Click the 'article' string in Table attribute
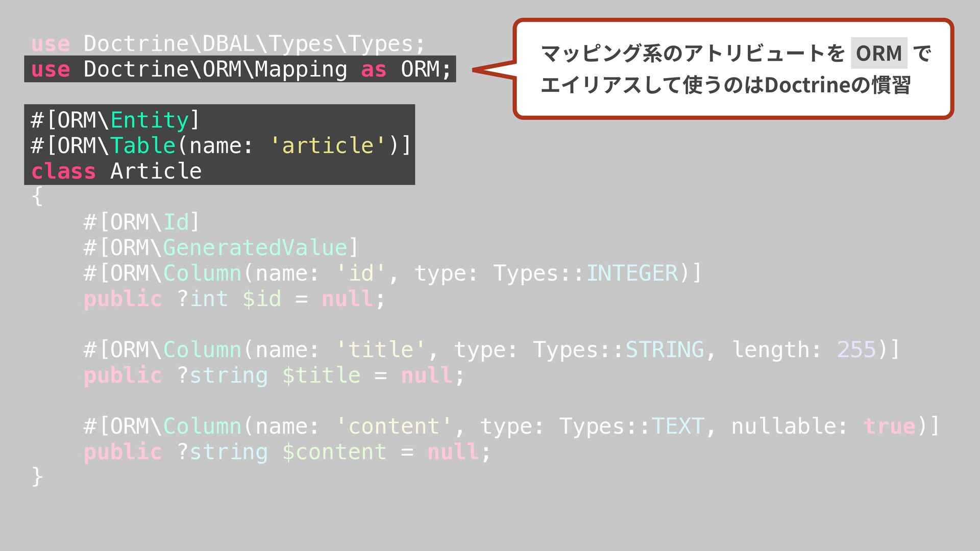Viewport: 980px width, 551px height. (328, 146)
